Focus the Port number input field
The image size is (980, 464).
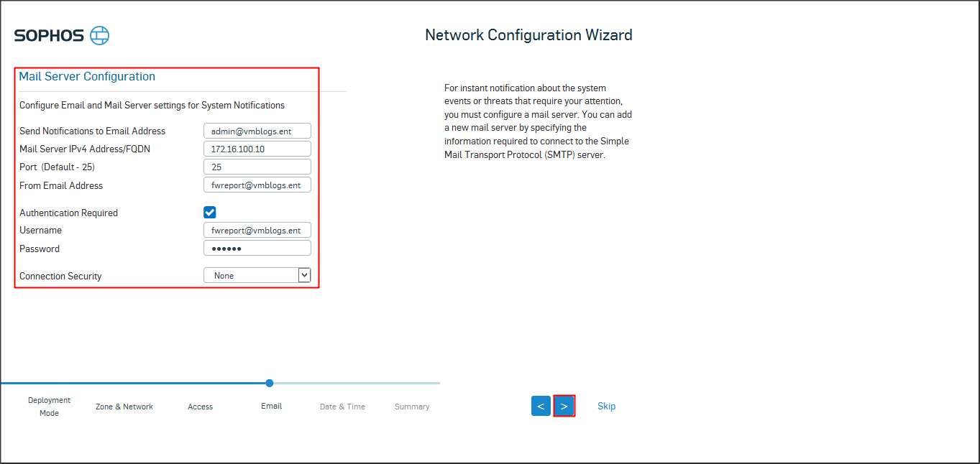click(257, 167)
